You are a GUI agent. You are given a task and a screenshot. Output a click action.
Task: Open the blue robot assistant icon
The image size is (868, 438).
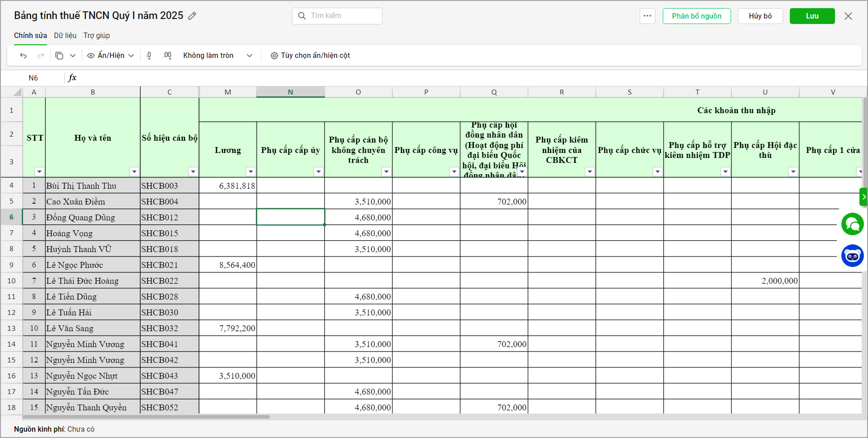[852, 256]
